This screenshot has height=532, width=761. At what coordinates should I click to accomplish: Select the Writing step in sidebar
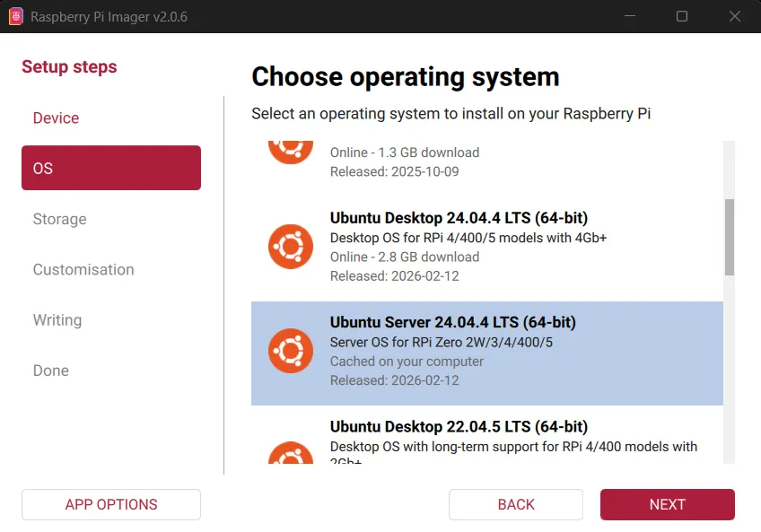(x=57, y=320)
